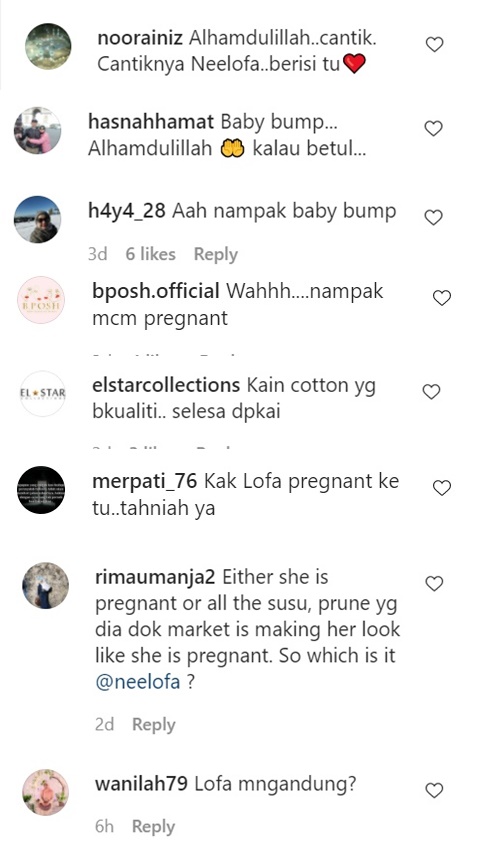Heart wanilah79's comment
Image resolution: width=477 pixels, height=842 pixels.
[434, 790]
